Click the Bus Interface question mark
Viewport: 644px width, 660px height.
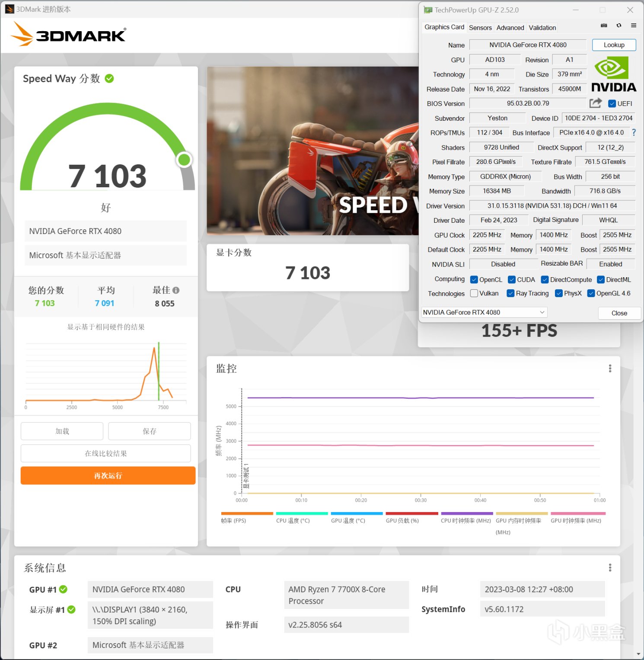[x=634, y=132]
